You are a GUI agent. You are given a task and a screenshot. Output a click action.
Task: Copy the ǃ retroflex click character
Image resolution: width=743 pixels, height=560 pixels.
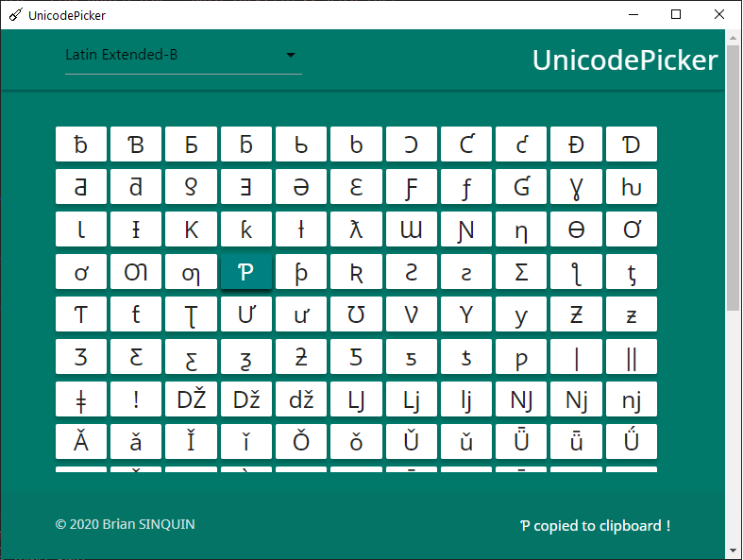(x=136, y=399)
